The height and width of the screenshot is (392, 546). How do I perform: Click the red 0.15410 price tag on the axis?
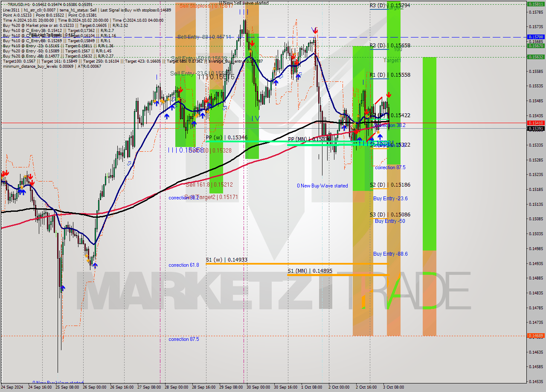(x=536, y=123)
